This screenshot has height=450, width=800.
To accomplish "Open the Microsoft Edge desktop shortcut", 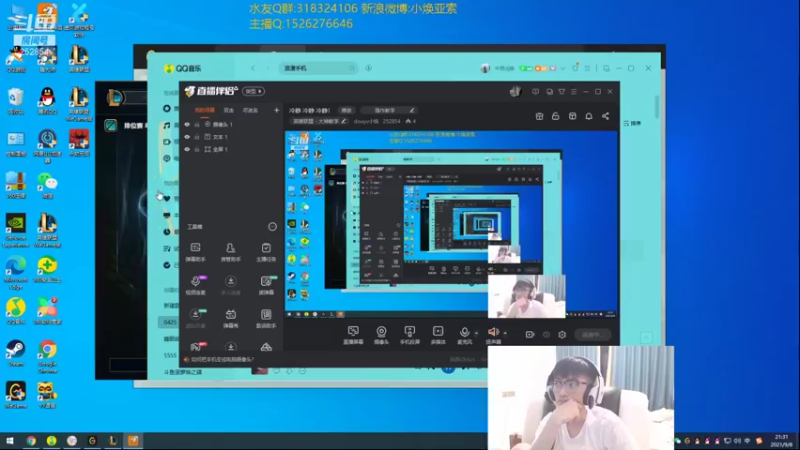I will [15, 272].
